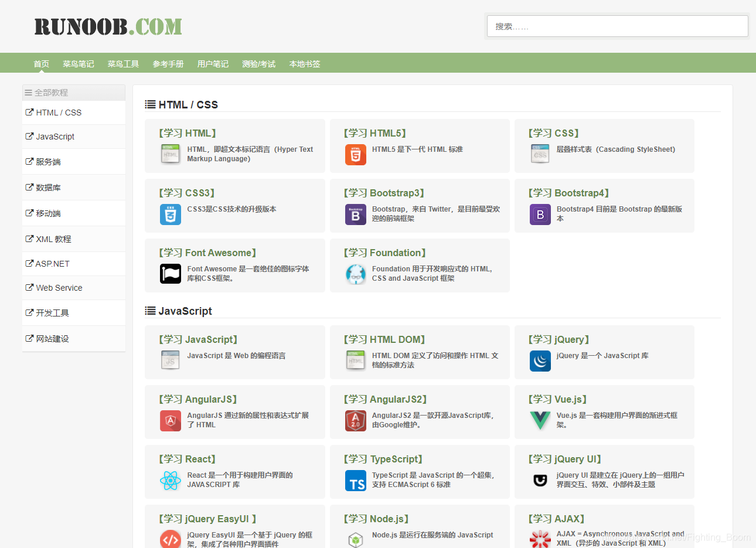This screenshot has width=756, height=548.
Task: Open the 测验/考试 nav item
Action: tap(258, 64)
